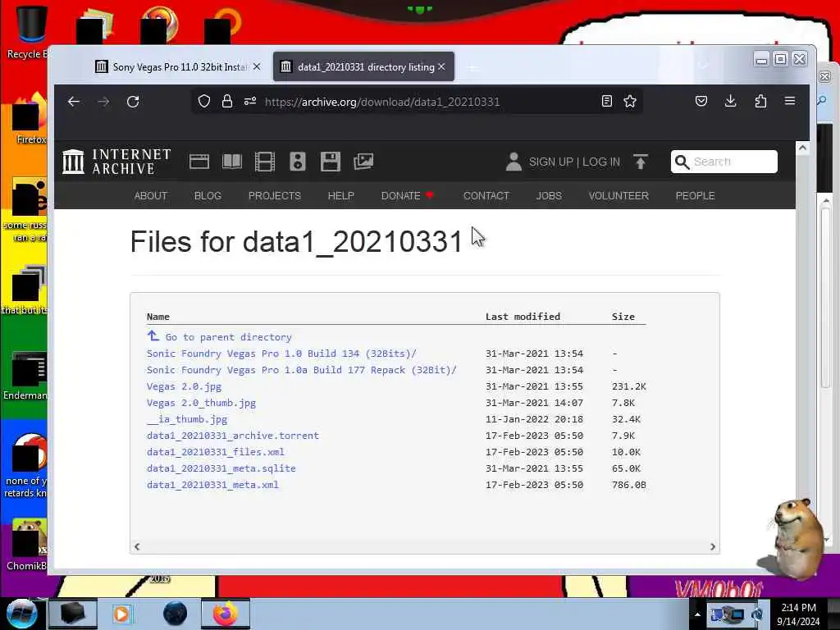Screen dimensions: 840x630
Task: Select the 786.0B size value
Action: [629, 485]
